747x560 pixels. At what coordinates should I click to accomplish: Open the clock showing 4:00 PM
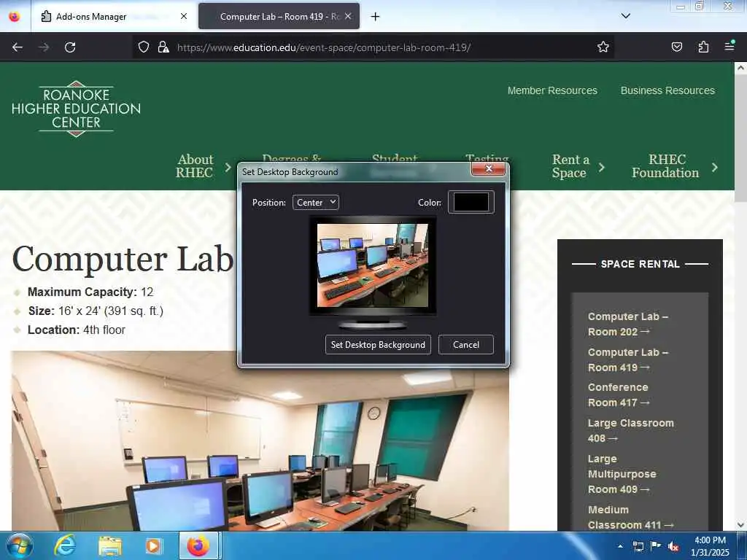[x=710, y=546]
